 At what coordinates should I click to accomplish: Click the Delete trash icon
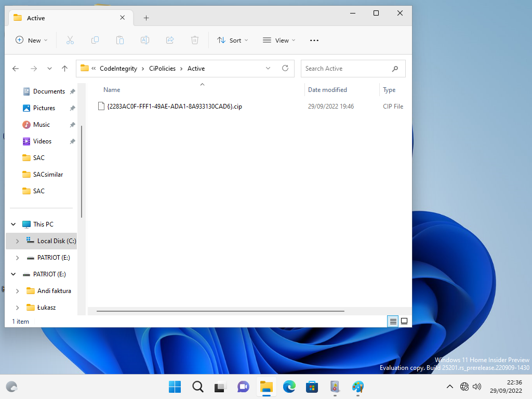195,40
